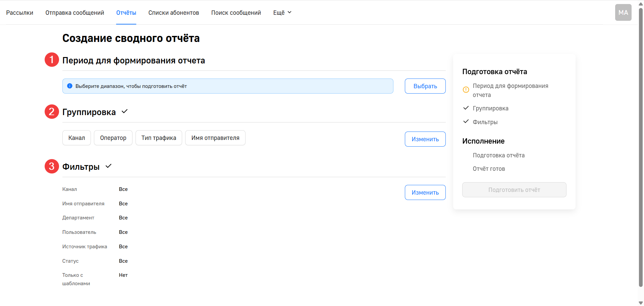The image size is (644, 306).
Task: Click the red step 2 circle icon
Action: pyautogui.click(x=52, y=112)
